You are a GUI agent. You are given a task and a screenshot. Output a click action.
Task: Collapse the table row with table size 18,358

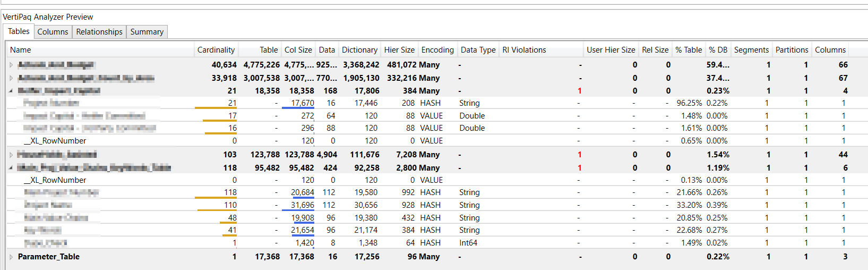(x=11, y=91)
